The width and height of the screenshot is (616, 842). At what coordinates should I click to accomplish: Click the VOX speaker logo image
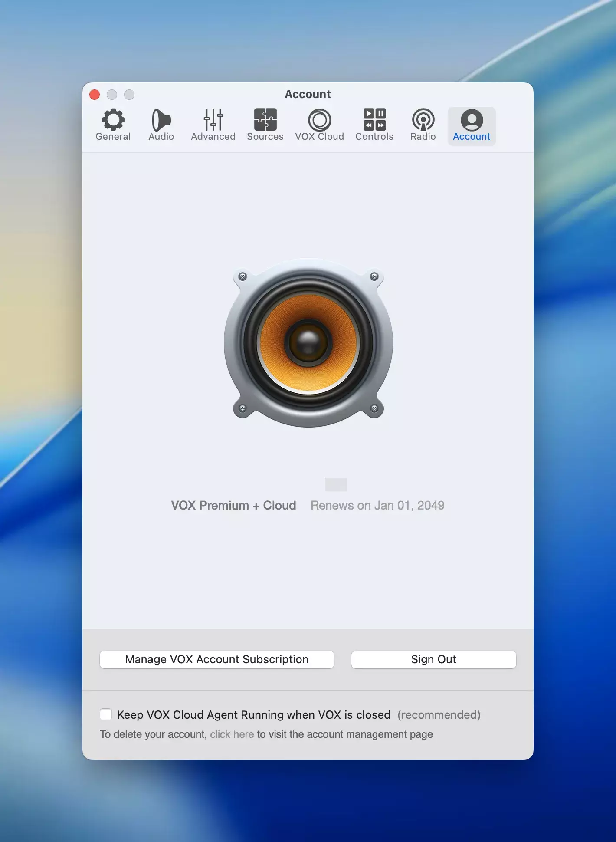click(x=308, y=343)
